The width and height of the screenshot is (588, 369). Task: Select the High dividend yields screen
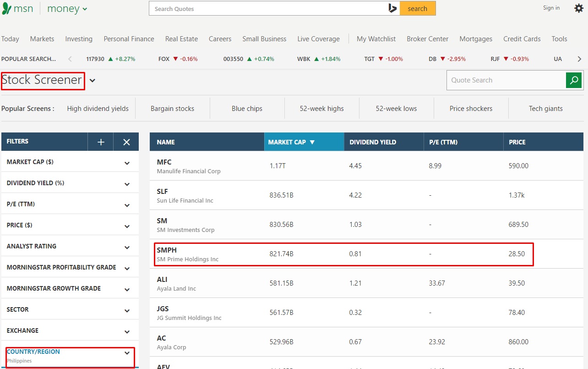[x=98, y=109]
